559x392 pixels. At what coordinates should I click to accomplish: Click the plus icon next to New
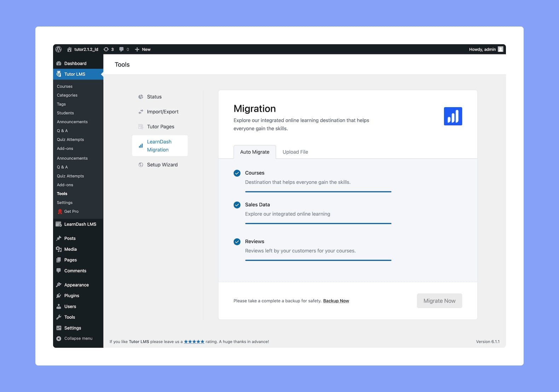point(137,50)
